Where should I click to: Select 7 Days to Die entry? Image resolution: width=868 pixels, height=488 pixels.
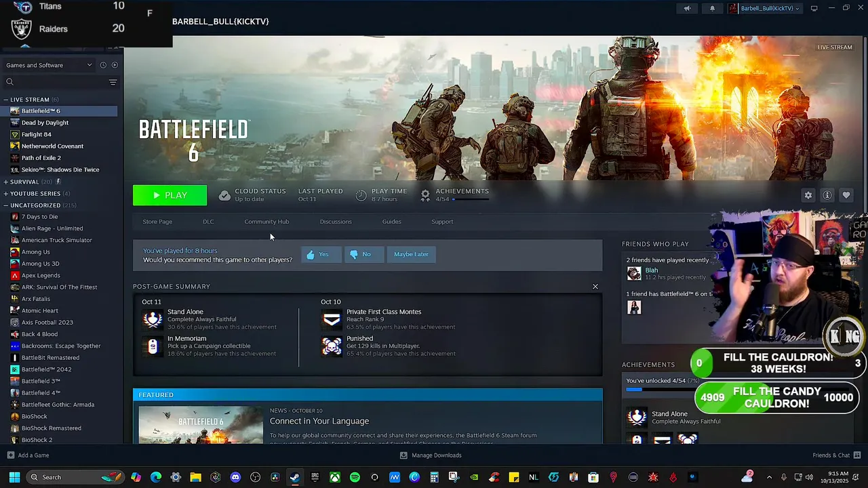[x=59, y=217]
